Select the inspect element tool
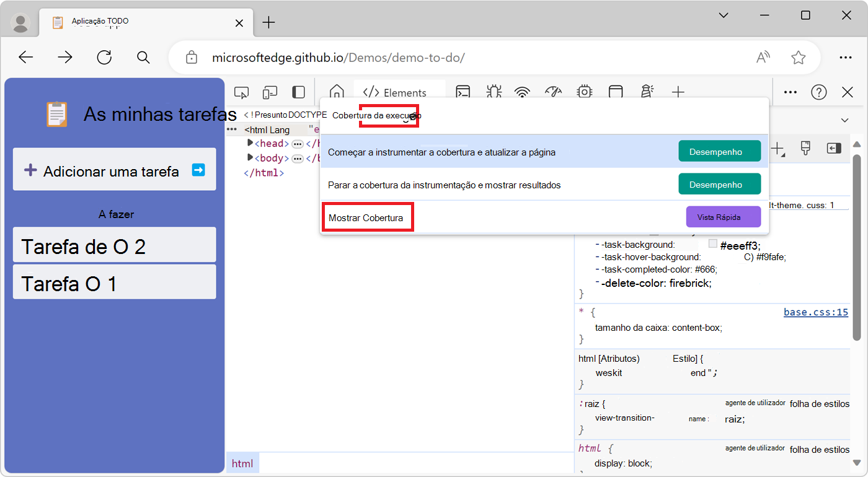The height and width of the screenshot is (477, 868). tap(241, 91)
